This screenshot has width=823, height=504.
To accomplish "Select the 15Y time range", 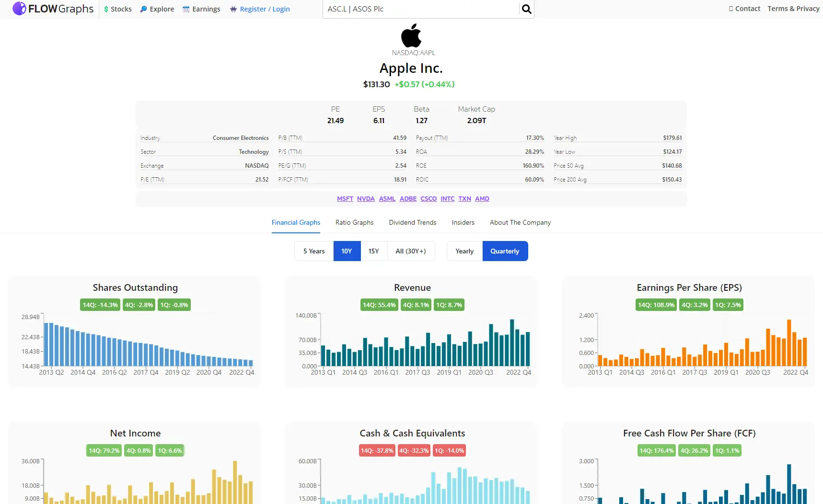I will click(x=373, y=251).
